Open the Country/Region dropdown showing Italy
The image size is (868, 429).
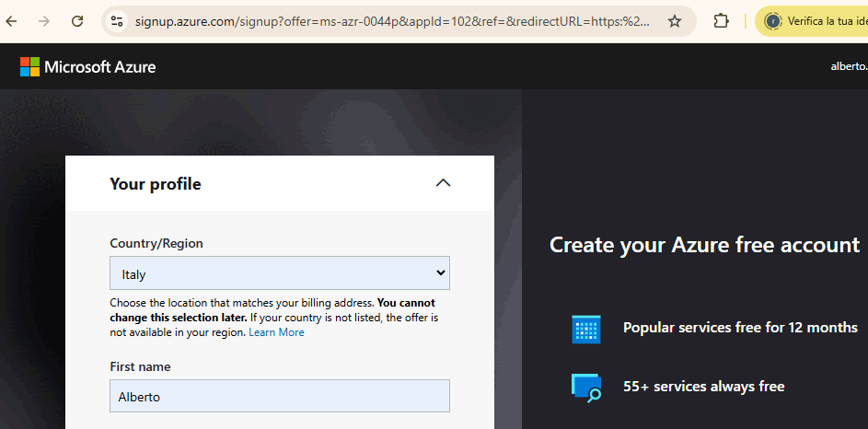(x=280, y=272)
